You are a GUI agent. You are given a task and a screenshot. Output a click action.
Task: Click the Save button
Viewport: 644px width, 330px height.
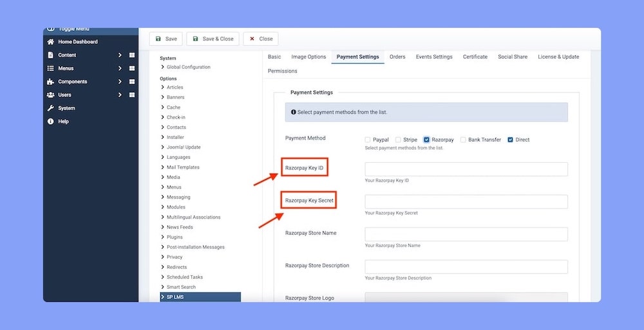(x=166, y=39)
